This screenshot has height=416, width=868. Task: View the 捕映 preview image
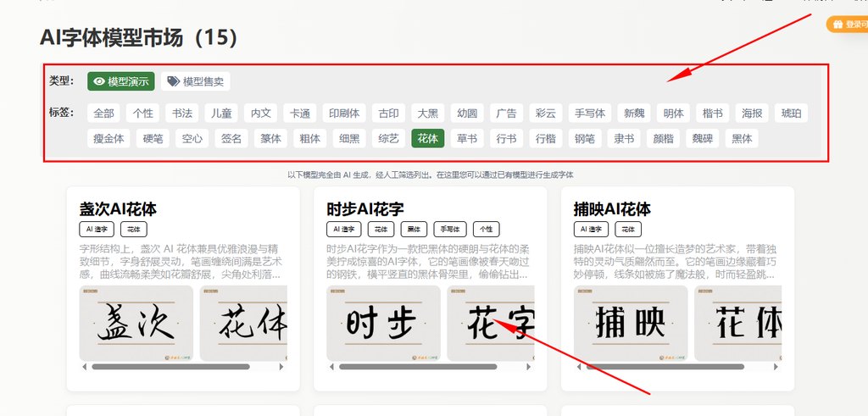tap(631, 323)
